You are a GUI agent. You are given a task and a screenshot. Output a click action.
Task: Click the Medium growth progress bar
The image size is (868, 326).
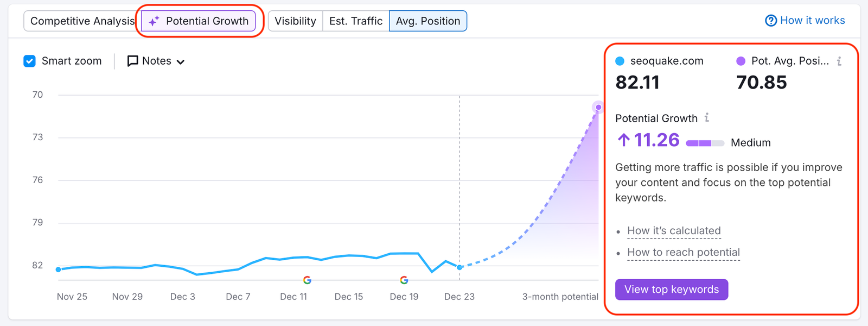click(705, 142)
